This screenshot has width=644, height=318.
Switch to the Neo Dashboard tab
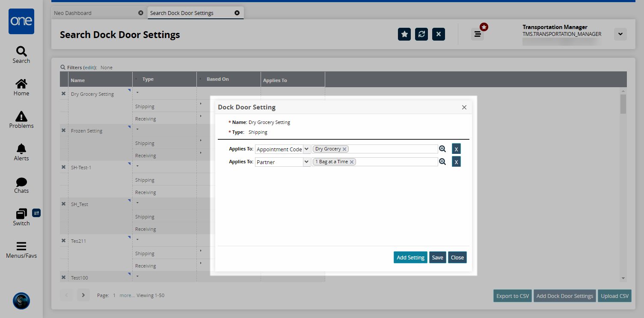(73, 13)
